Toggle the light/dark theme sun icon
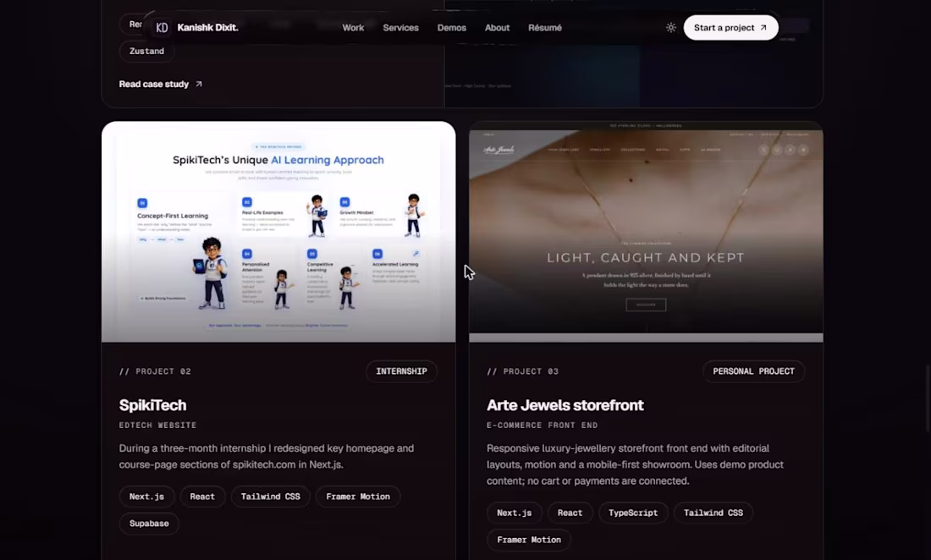The width and height of the screenshot is (931, 560). pos(670,27)
